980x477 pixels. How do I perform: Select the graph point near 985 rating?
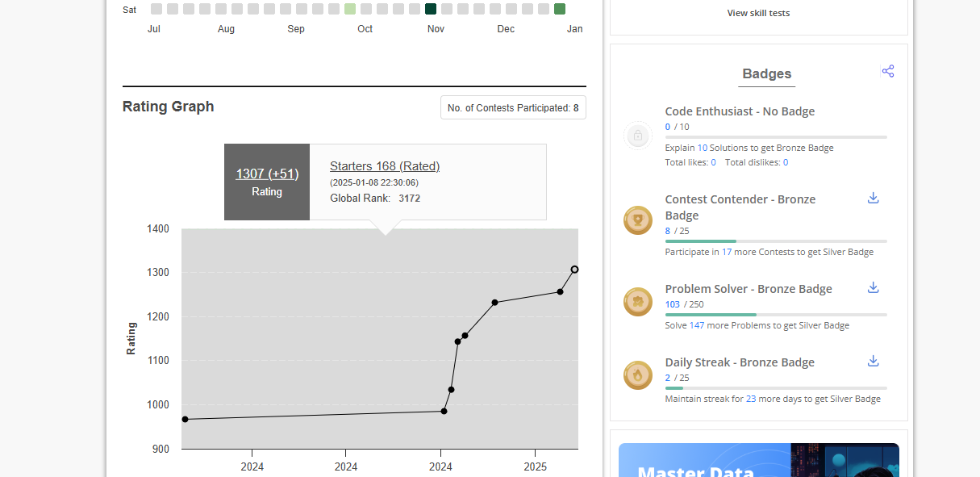click(x=444, y=412)
